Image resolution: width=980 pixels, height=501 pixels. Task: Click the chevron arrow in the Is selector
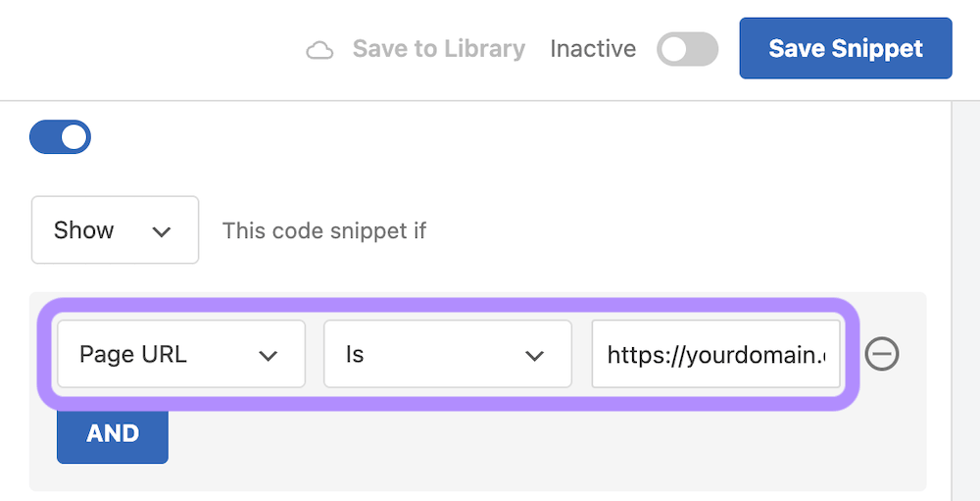point(534,355)
